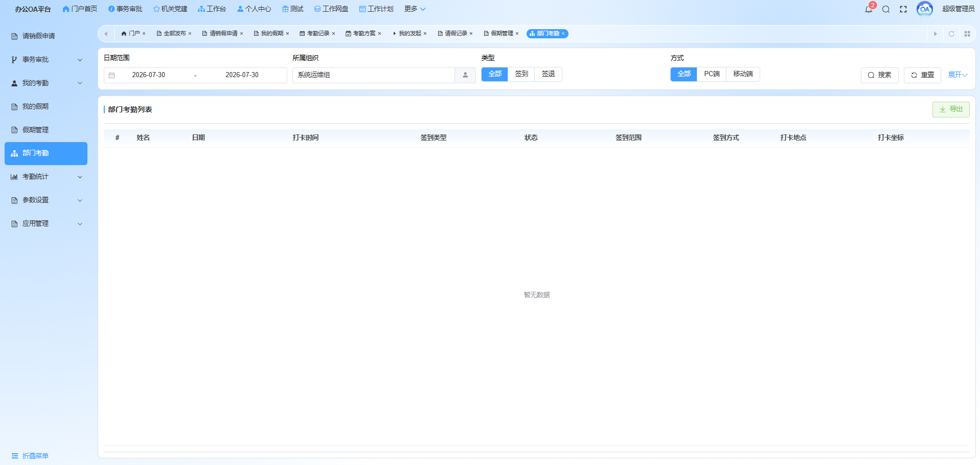This screenshot has width=980, height=465.
Task: Click the search magnifier icon in header
Action: tap(886, 9)
